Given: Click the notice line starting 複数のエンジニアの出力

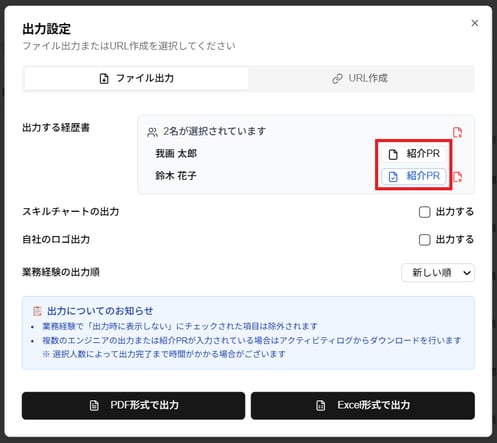Looking at the screenshot, I should [x=252, y=340].
